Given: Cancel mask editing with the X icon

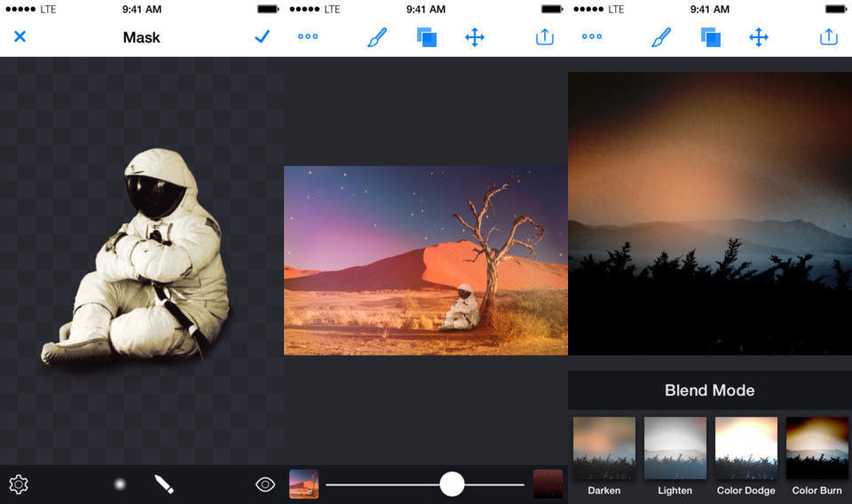Looking at the screenshot, I should (20, 37).
